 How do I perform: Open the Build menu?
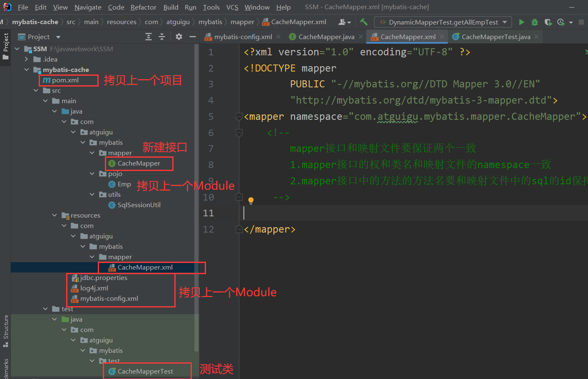171,7
